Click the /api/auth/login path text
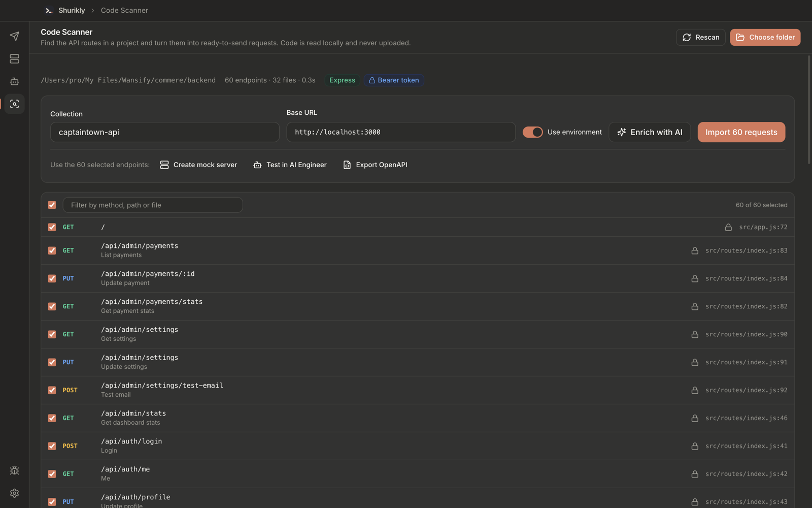812x508 pixels. click(131, 441)
